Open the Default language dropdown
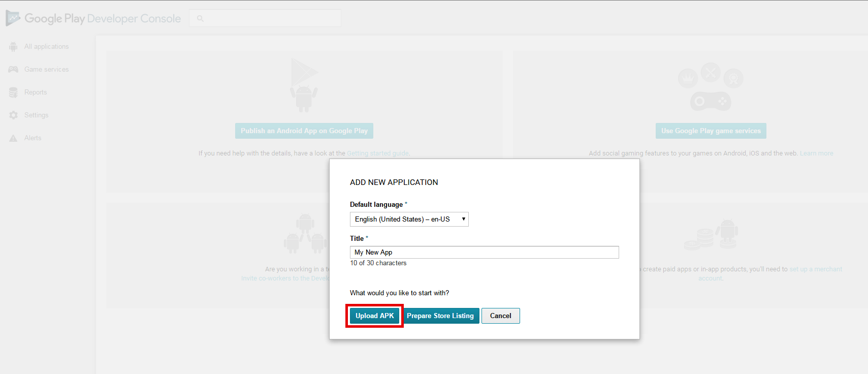Image resolution: width=868 pixels, height=374 pixels. 409,219
